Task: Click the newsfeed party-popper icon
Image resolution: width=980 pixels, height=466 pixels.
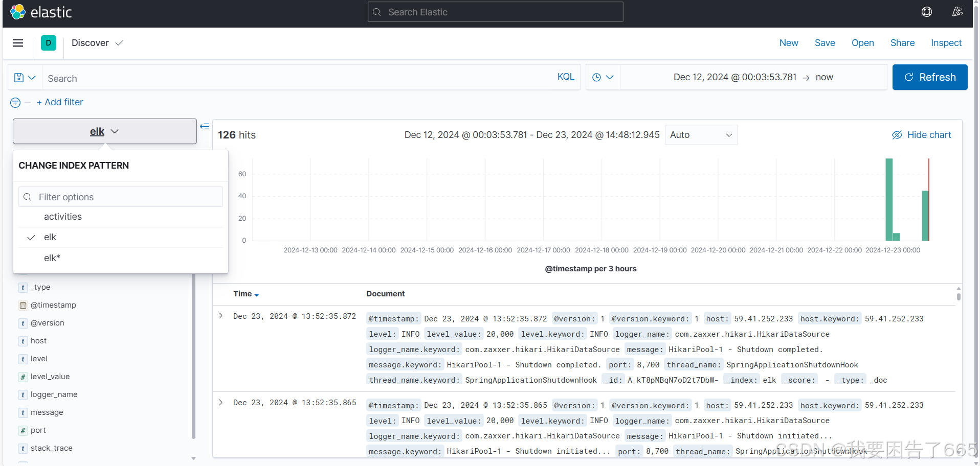Action: (x=958, y=12)
